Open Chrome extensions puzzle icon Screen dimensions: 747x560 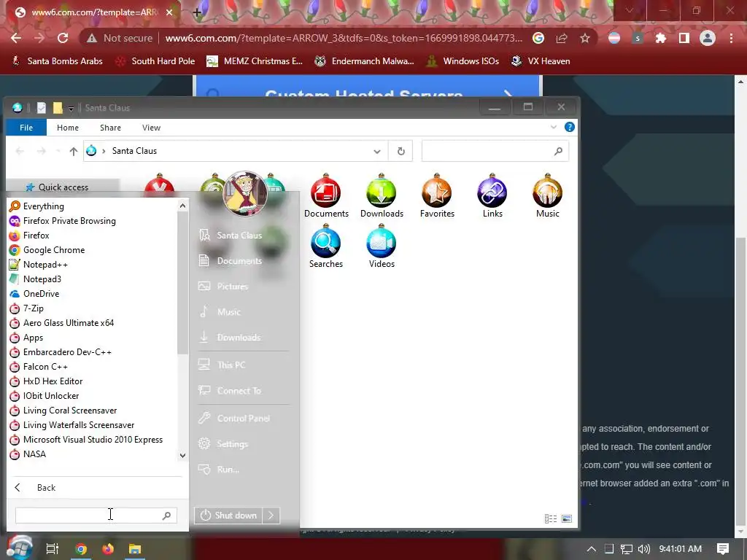(x=661, y=38)
